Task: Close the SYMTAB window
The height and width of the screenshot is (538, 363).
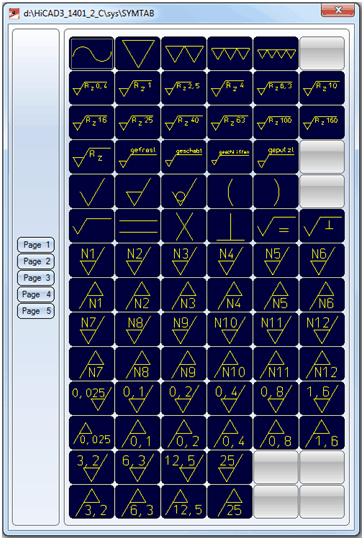Action: coord(338,11)
